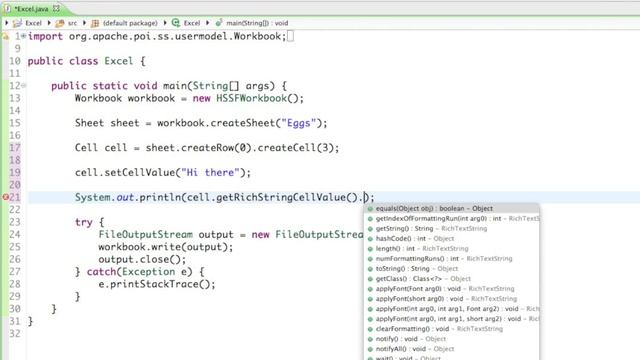Click the Excel project icon in breadcrumb
640x360 pixels.
pos(17,23)
